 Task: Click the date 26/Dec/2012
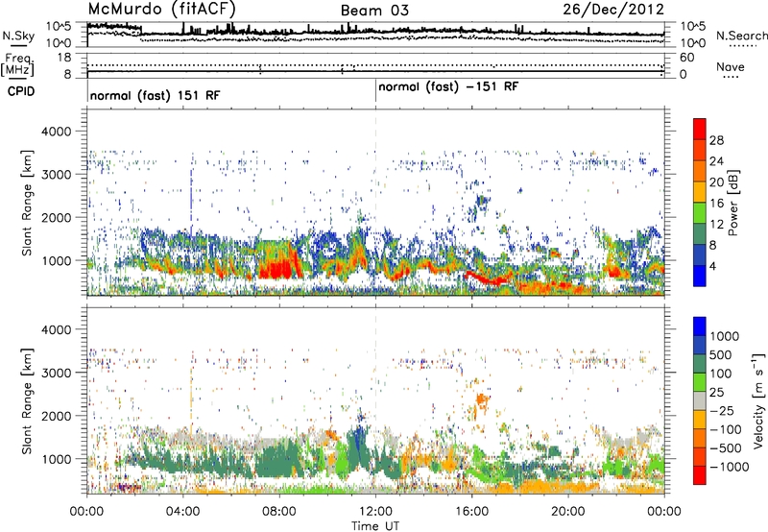pos(613,10)
